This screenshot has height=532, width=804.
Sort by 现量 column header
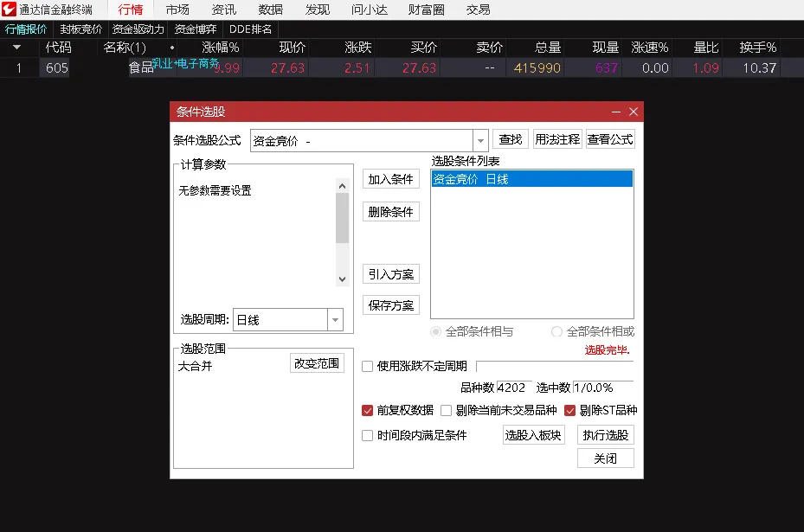[x=606, y=48]
